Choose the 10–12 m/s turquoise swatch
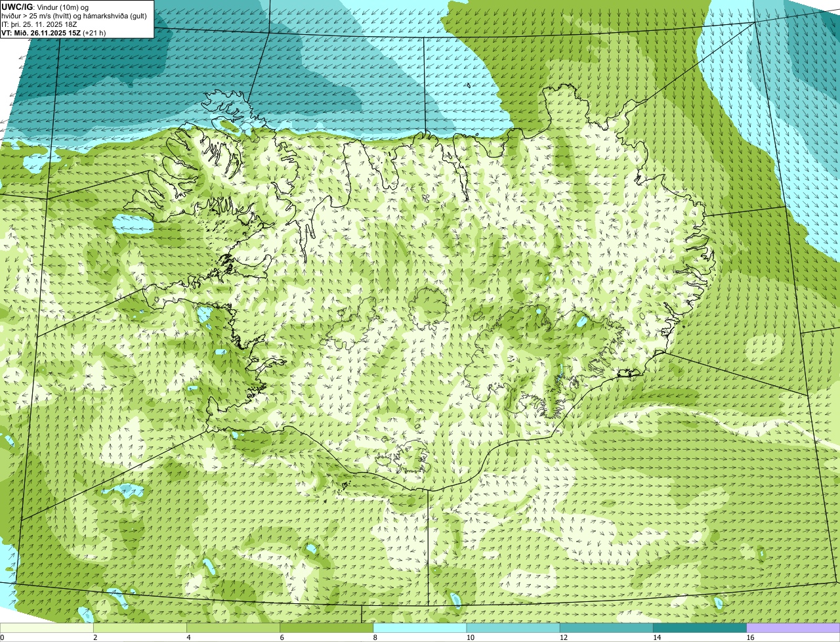This screenshot has width=840, height=642. (x=513, y=628)
